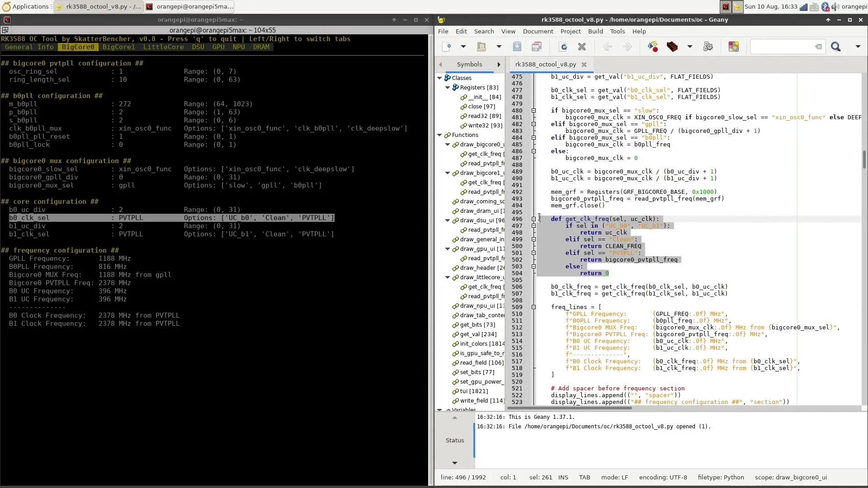Image resolution: width=868 pixels, height=488 pixels.
Task: Click the magnifier search icon in the toolbar
Action: coord(835,47)
